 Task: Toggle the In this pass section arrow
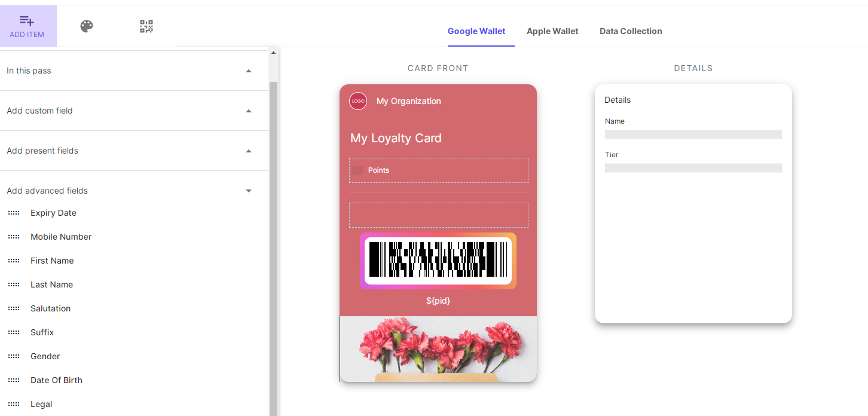(x=249, y=71)
